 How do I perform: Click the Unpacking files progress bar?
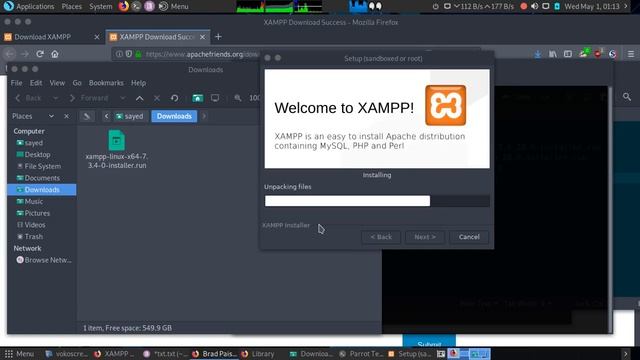pyautogui.click(x=377, y=201)
